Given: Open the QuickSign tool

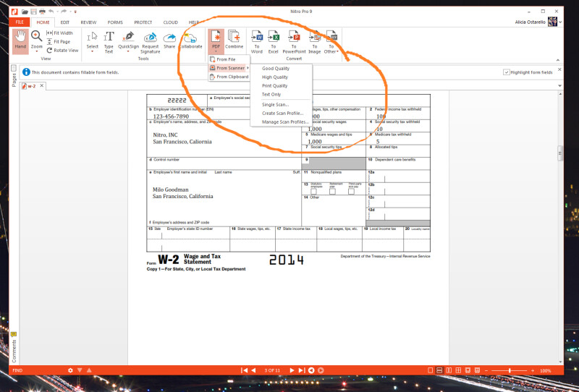Looking at the screenshot, I should click(129, 40).
